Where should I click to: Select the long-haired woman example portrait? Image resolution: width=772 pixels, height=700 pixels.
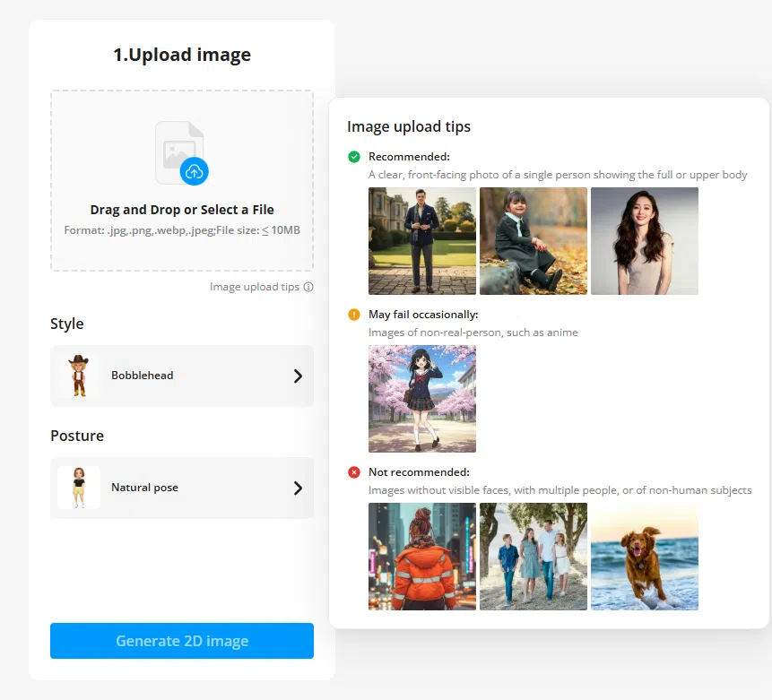coord(645,241)
